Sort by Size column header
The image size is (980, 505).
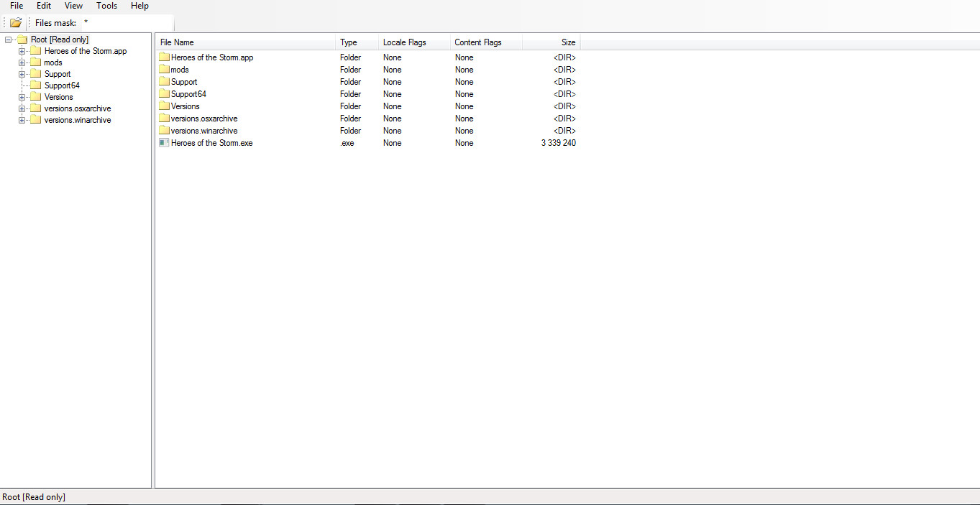(551, 42)
